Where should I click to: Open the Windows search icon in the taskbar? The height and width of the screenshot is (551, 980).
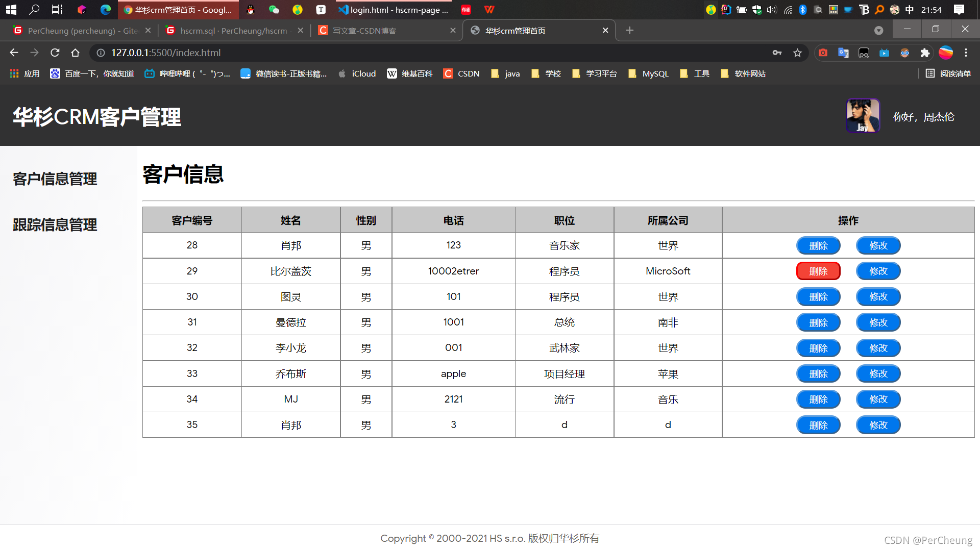click(x=34, y=9)
